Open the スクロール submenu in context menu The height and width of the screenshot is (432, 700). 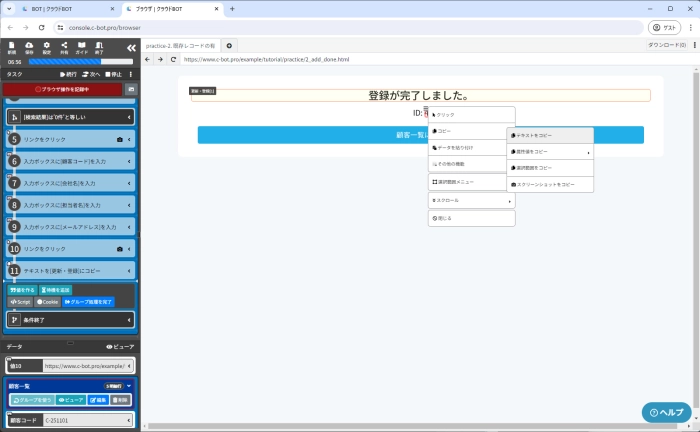click(x=471, y=201)
